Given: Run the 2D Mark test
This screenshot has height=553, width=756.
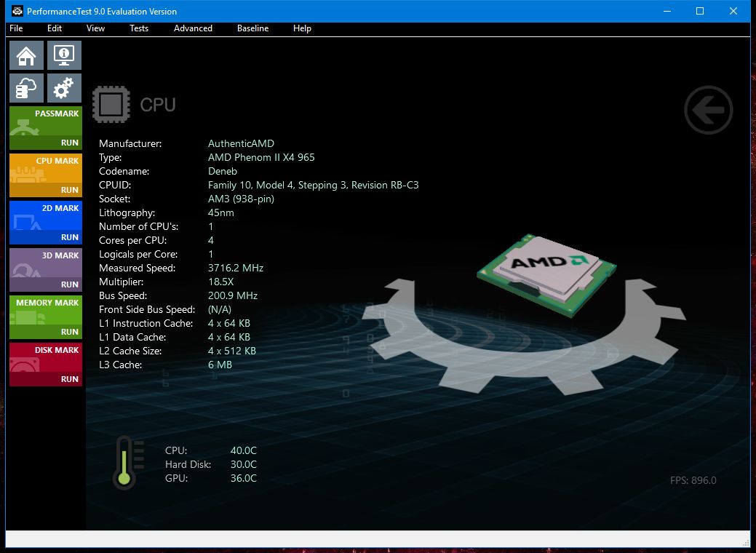Looking at the screenshot, I should point(69,237).
